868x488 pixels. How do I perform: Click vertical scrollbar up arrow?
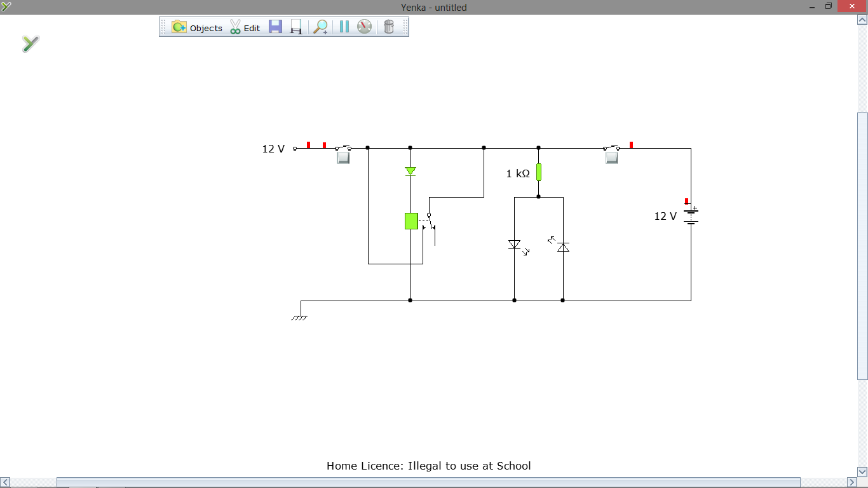[x=862, y=20]
